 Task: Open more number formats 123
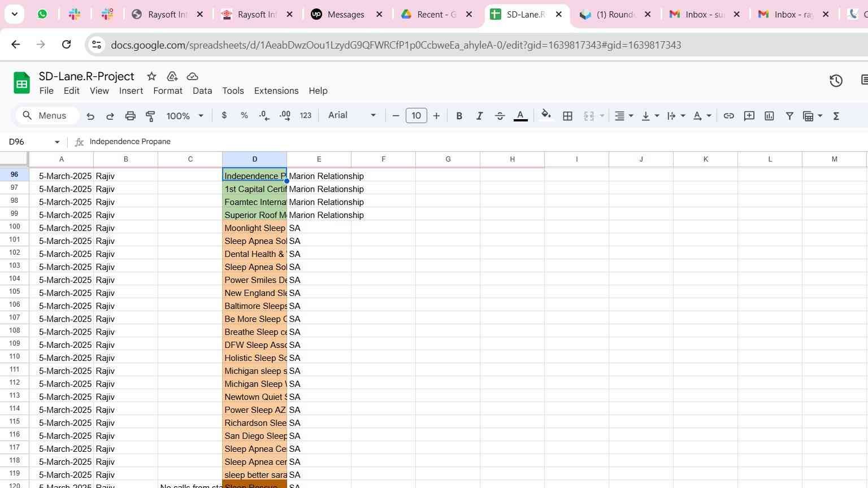coord(306,115)
